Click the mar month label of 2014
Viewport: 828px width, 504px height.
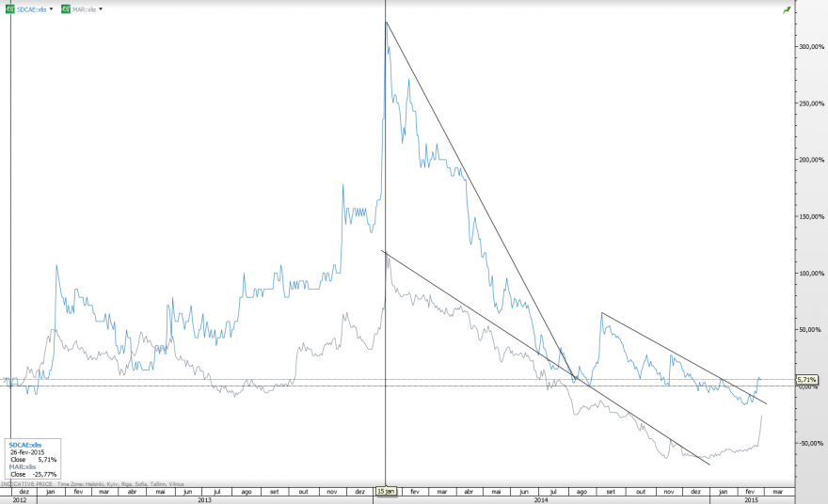click(x=441, y=492)
